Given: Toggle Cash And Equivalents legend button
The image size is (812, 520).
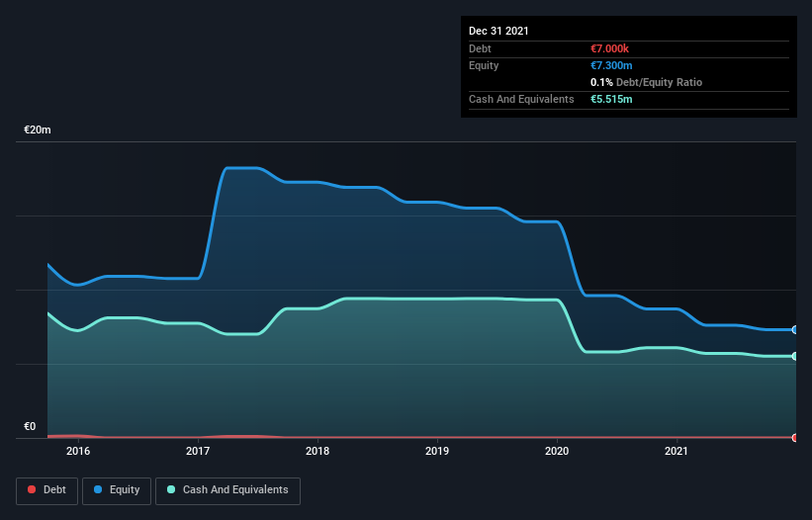Looking at the screenshot, I should [227, 490].
